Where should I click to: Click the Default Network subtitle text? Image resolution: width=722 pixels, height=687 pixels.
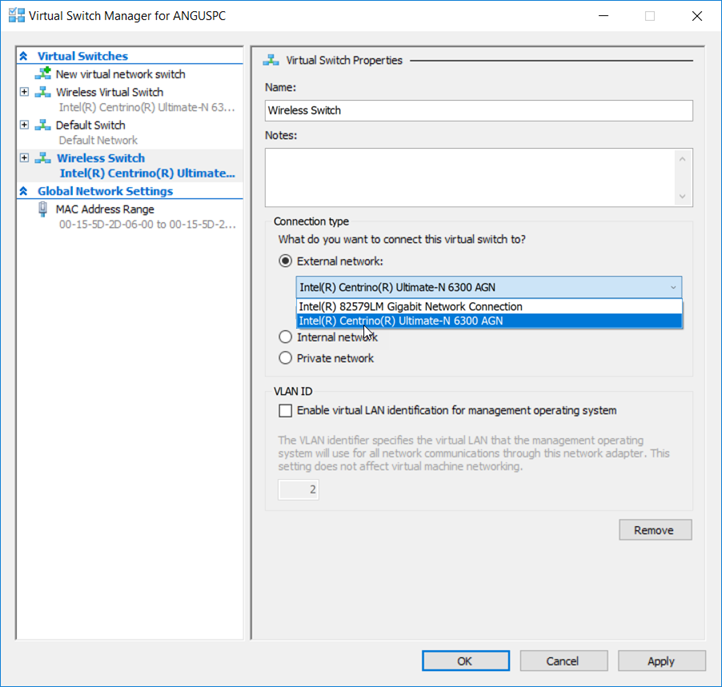pos(98,140)
